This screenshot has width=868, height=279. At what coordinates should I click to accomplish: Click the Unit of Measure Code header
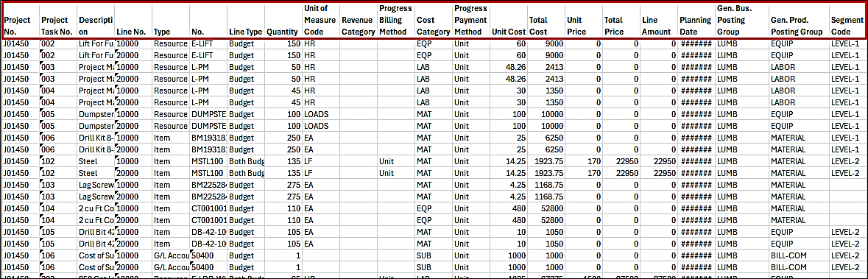320,21
